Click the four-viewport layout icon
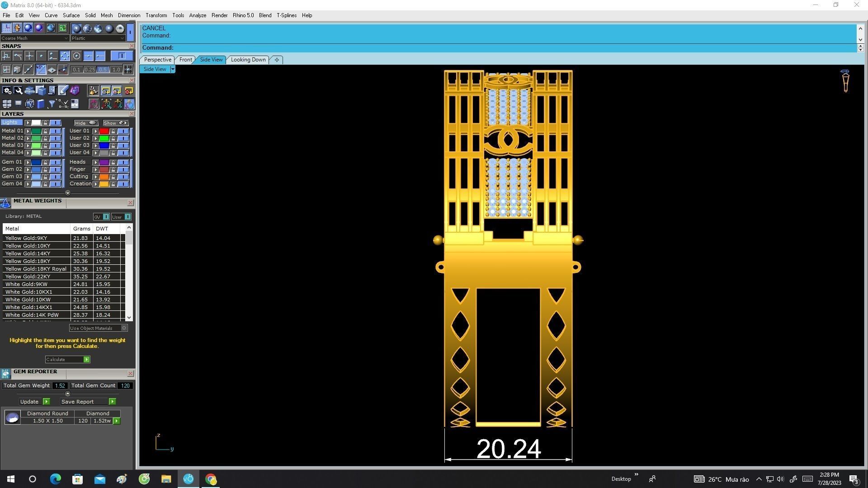 (7, 104)
